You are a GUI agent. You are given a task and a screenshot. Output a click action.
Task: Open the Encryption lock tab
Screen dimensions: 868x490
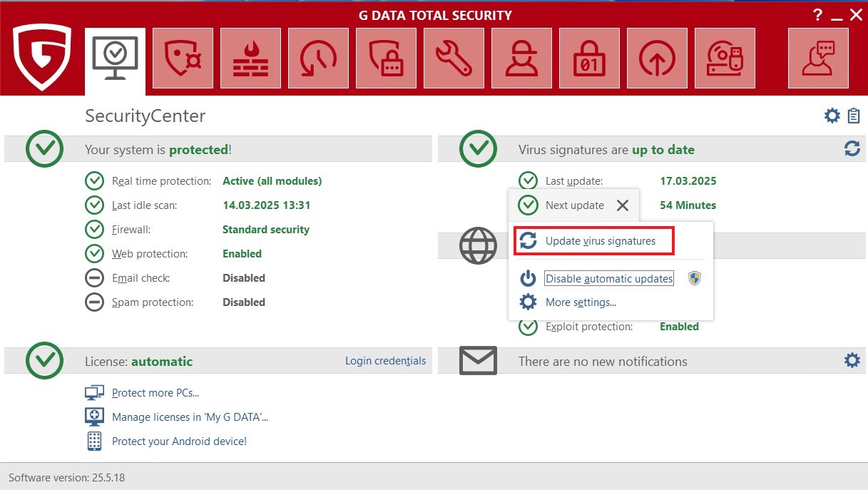pyautogui.click(x=590, y=58)
